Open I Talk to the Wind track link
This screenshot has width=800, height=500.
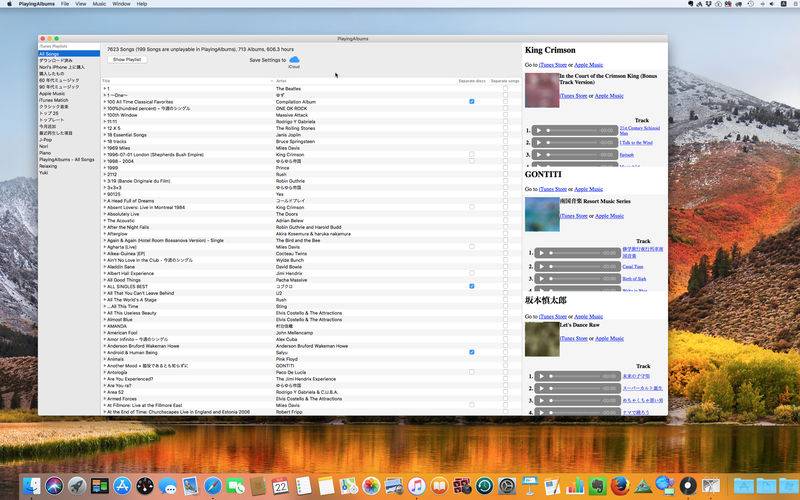click(636, 143)
